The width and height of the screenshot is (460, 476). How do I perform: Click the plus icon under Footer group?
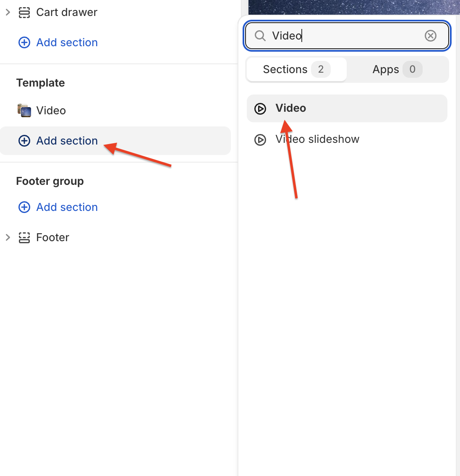(x=24, y=207)
